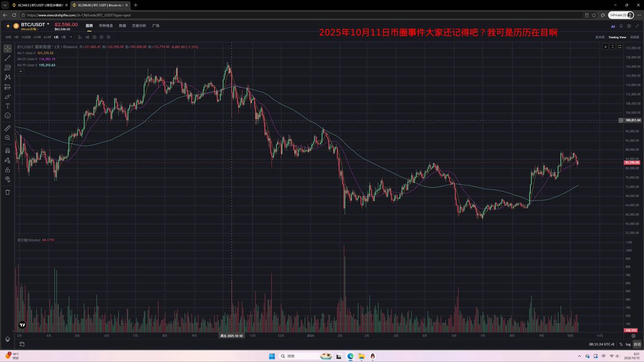Click the MA 7 close indicator legend
644x362 pixels.
pyautogui.click(x=36, y=53)
